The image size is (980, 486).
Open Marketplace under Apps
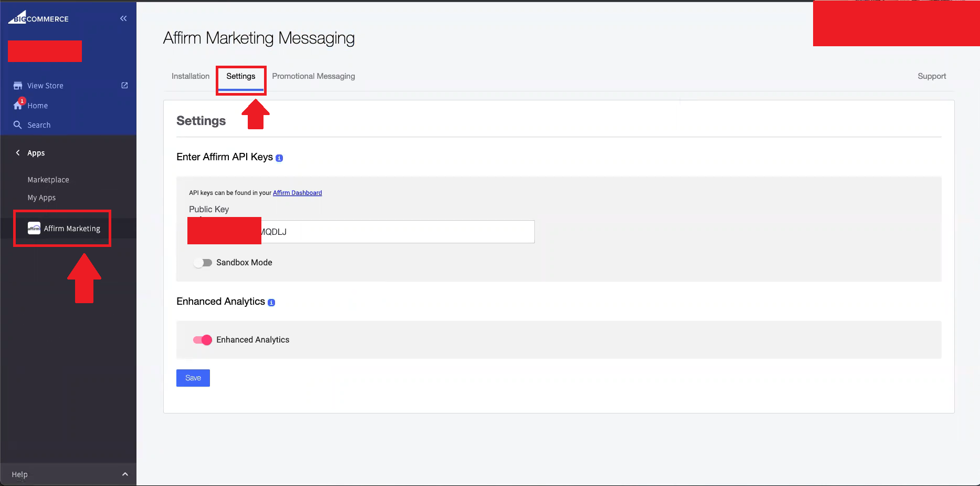[x=48, y=180]
